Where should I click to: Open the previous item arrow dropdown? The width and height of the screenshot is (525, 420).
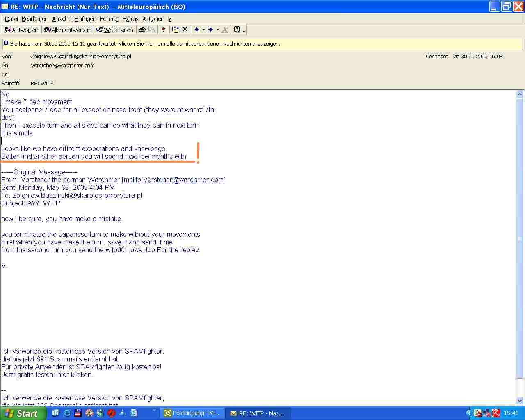click(203, 30)
